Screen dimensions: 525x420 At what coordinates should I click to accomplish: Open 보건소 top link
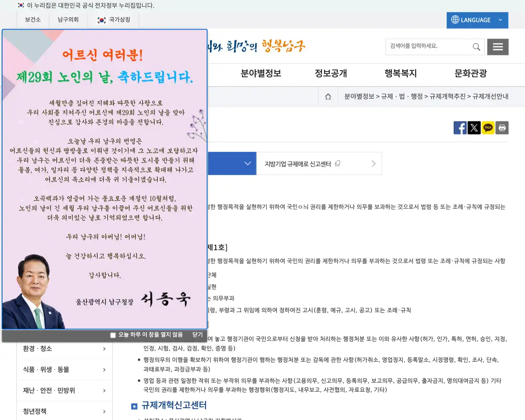coord(33,20)
